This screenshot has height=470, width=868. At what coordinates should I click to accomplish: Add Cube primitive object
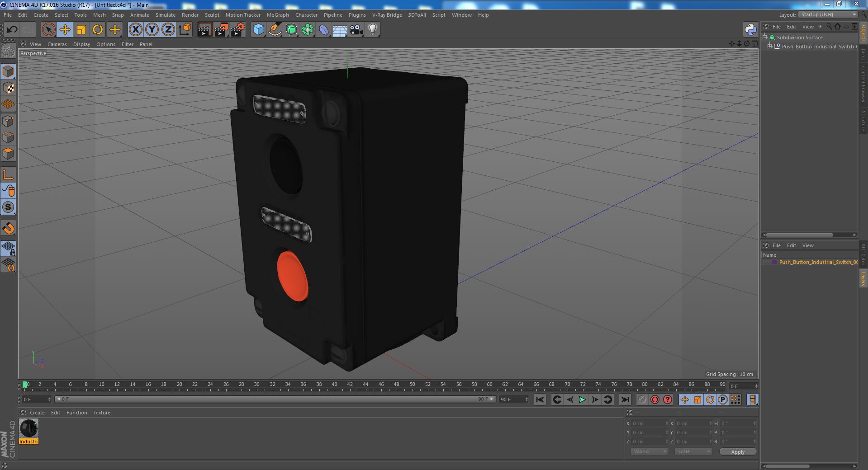pyautogui.click(x=258, y=30)
